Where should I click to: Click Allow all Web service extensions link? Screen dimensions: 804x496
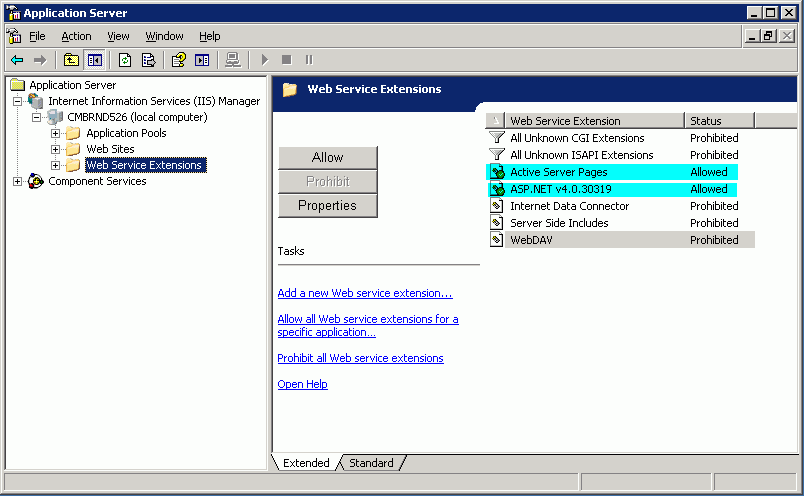pyautogui.click(x=368, y=326)
